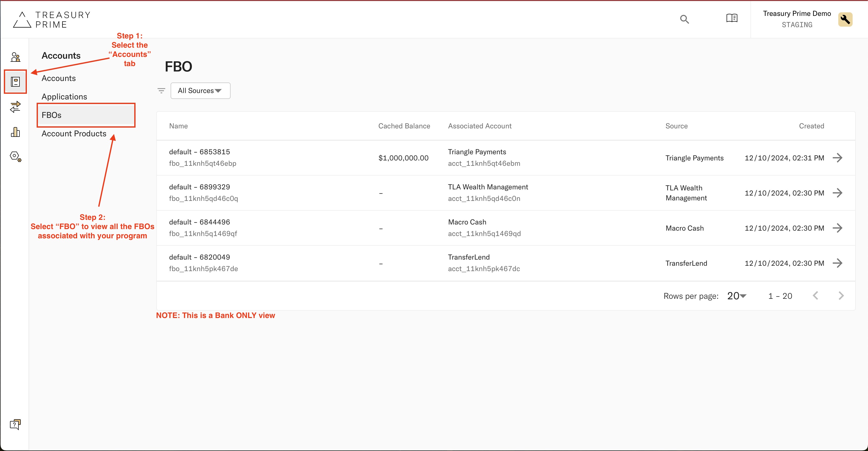
Task: Open arrow for default - 6844496 row
Action: (838, 228)
